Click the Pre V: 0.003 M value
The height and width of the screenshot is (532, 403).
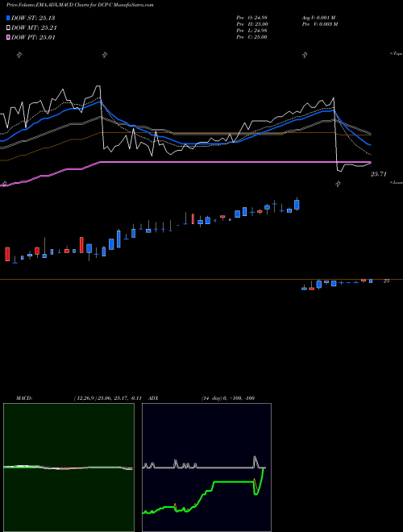[320, 24]
